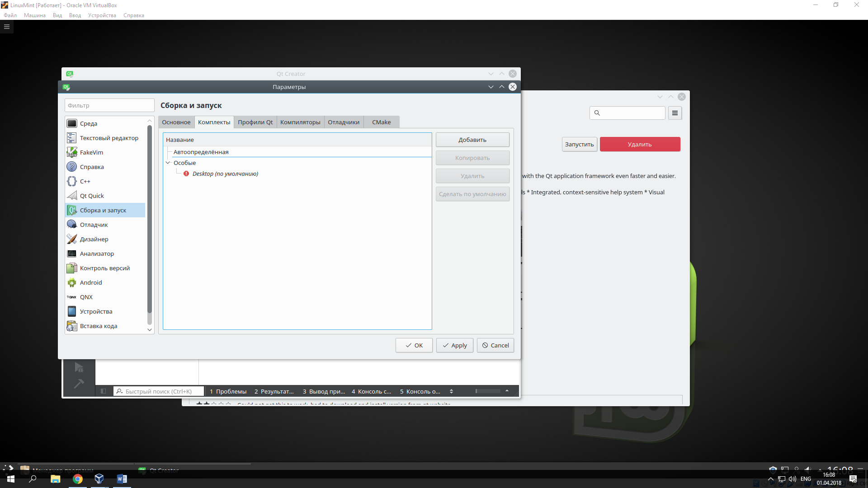868x488 pixels.
Task: Select the Desktop (по умолчанию) kit
Action: [225, 174]
